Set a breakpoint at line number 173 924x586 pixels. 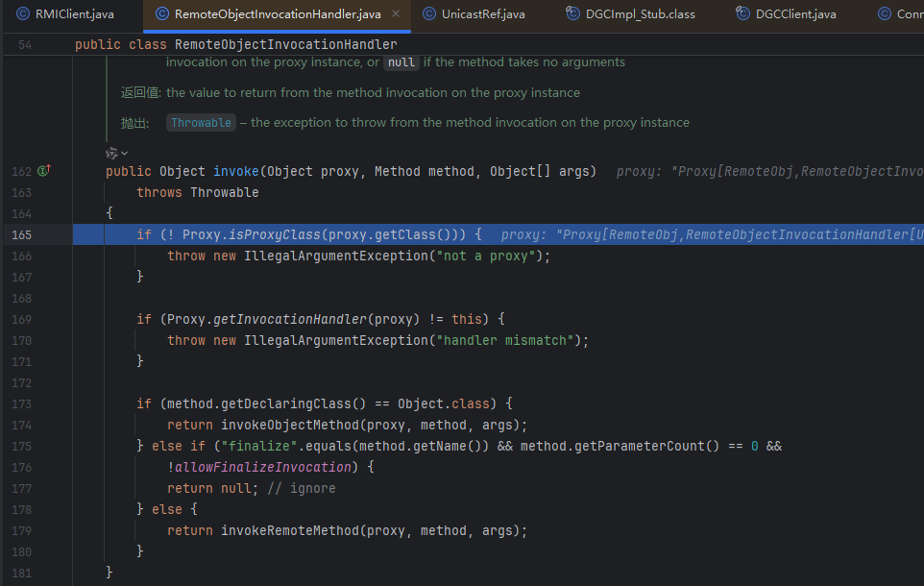click(x=21, y=403)
